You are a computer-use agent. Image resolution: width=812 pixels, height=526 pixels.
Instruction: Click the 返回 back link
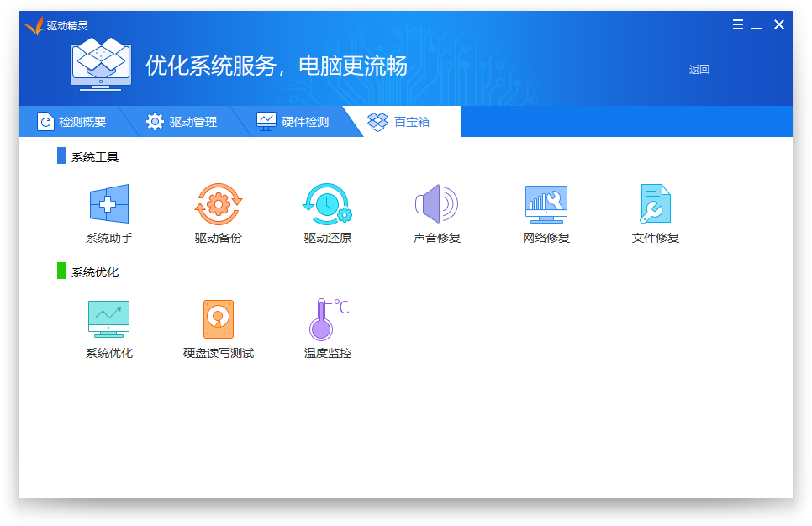[699, 70]
